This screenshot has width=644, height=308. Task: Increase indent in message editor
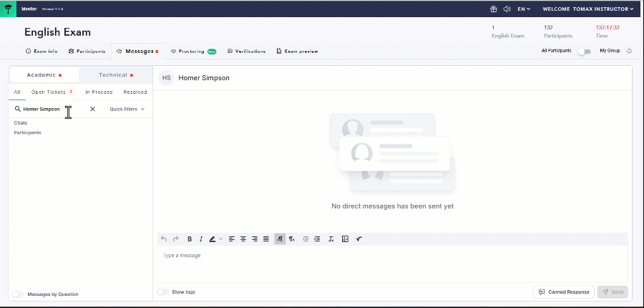pyautogui.click(x=317, y=239)
